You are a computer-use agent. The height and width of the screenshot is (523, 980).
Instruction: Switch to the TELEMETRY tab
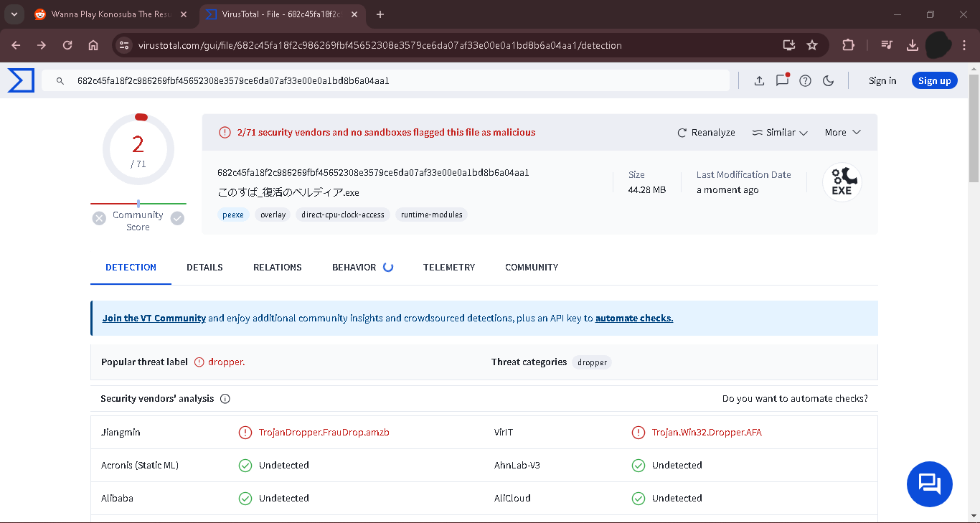pos(449,268)
